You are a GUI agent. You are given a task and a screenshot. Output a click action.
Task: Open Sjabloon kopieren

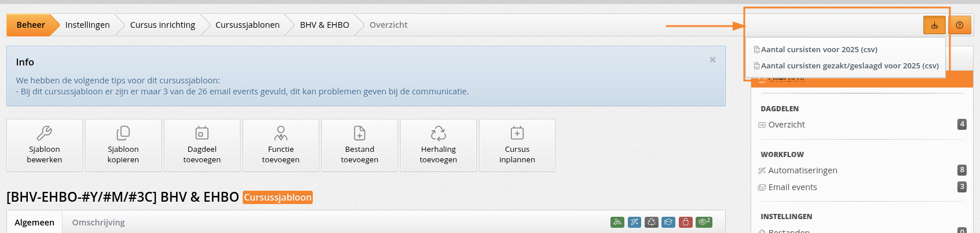click(123, 145)
